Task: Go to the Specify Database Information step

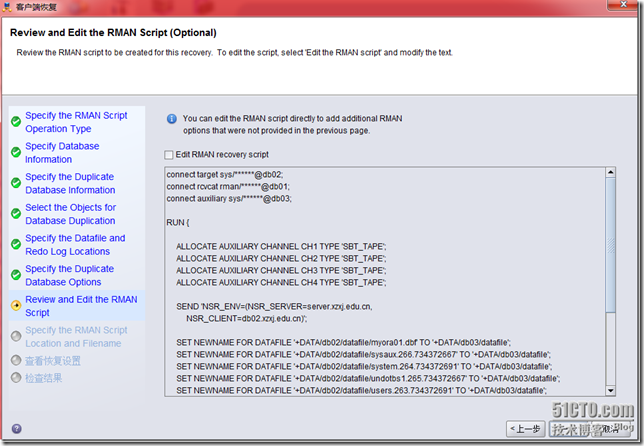Action: pyautogui.click(x=62, y=153)
